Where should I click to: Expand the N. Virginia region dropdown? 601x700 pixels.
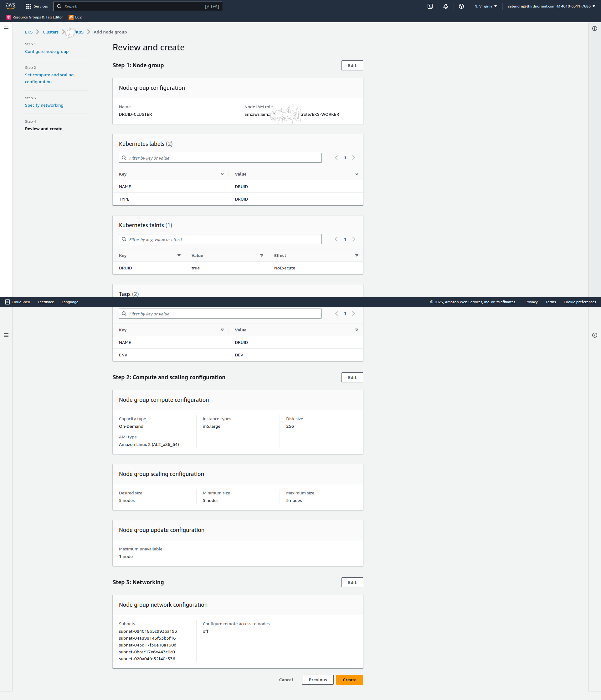tap(485, 7)
